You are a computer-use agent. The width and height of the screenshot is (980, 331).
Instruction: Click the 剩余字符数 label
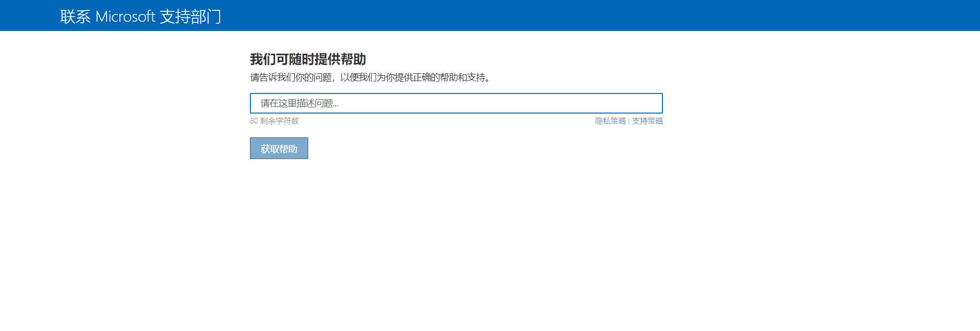(x=279, y=121)
